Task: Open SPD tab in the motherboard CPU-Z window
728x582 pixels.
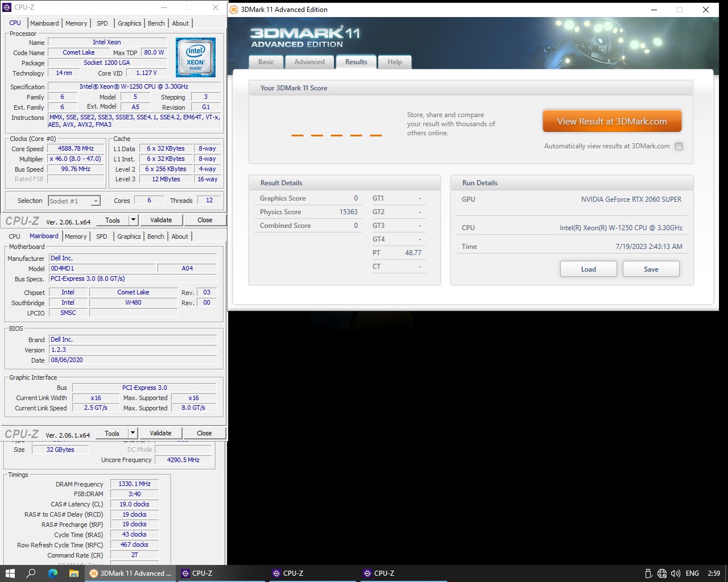Action: pyautogui.click(x=102, y=236)
